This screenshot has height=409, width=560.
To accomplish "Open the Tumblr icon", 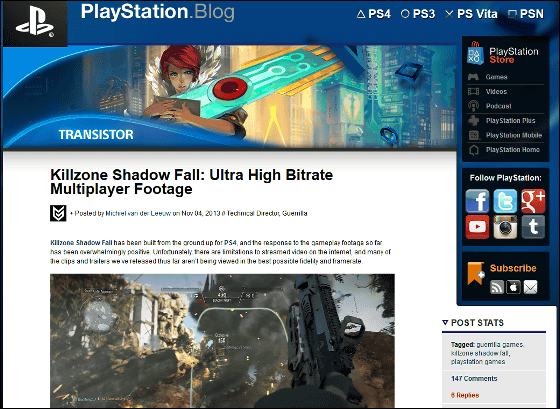I will coord(533,227).
